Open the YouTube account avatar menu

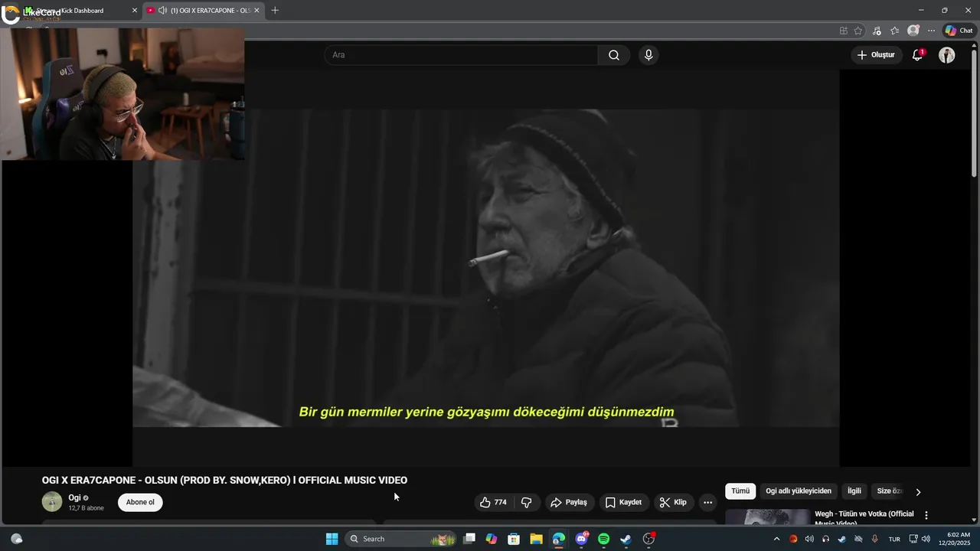click(x=947, y=55)
